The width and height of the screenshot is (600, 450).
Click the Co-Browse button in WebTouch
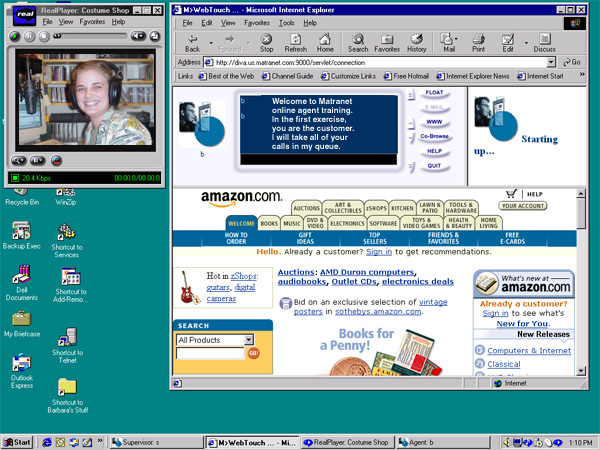pyautogui.click(x=434, y=136)
